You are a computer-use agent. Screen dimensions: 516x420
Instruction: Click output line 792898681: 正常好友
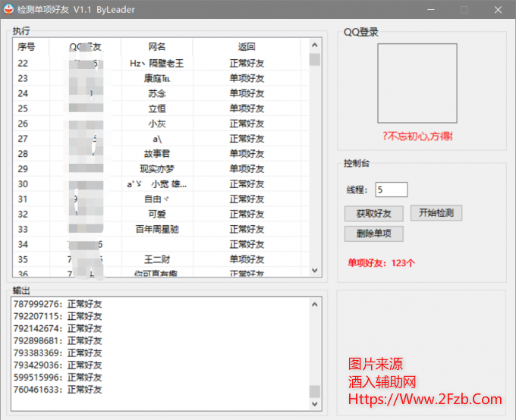point(58,340)
